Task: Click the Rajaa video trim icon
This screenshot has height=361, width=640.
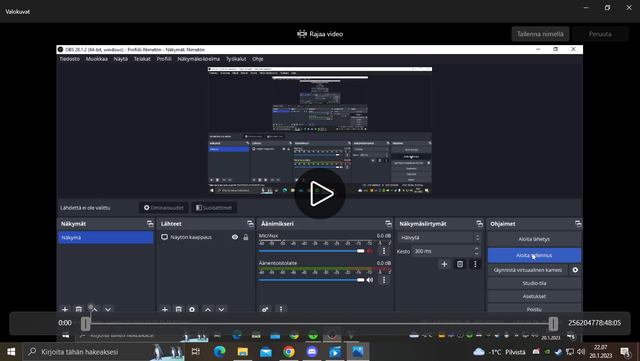Action: [x=302, y=34]
